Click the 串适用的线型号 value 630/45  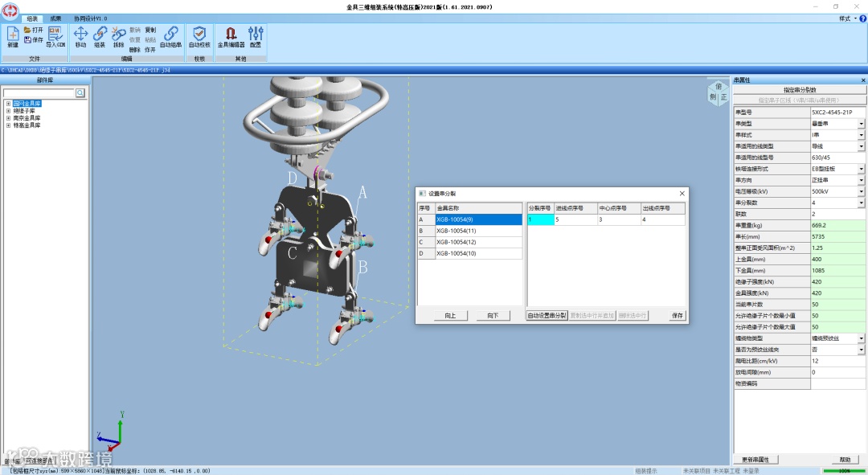[837, 158]
